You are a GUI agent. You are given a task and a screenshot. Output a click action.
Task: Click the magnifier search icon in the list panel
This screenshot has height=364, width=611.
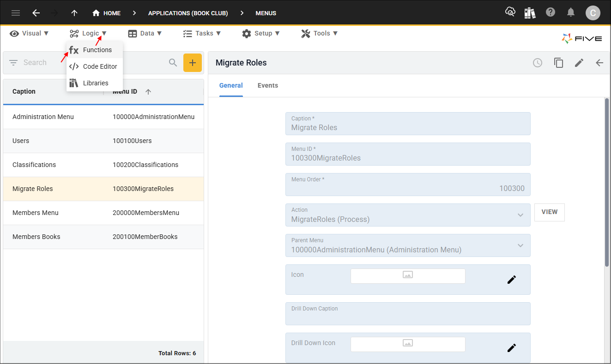173,63
